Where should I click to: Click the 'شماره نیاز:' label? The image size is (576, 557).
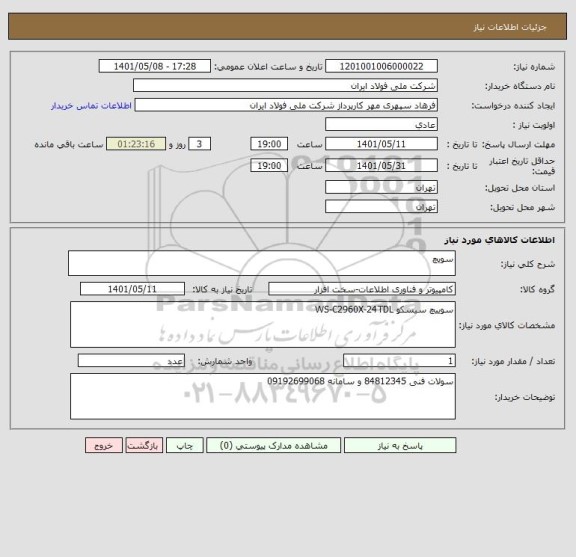click(534, 67)
